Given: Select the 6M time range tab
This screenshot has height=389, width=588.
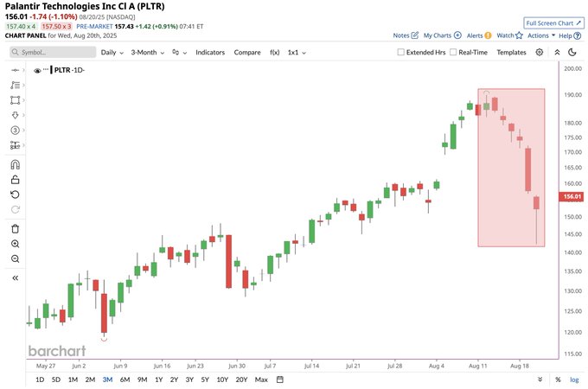Looking at the screenshot, I should 125,379.
